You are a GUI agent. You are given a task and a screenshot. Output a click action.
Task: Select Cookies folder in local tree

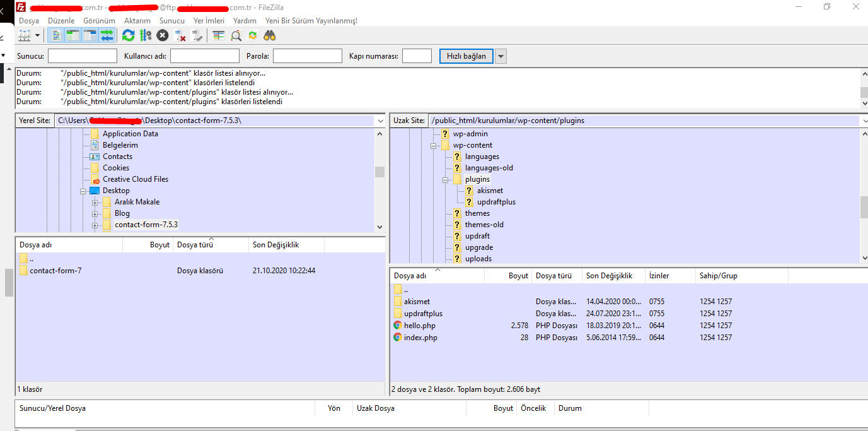(x=116, y=168)
